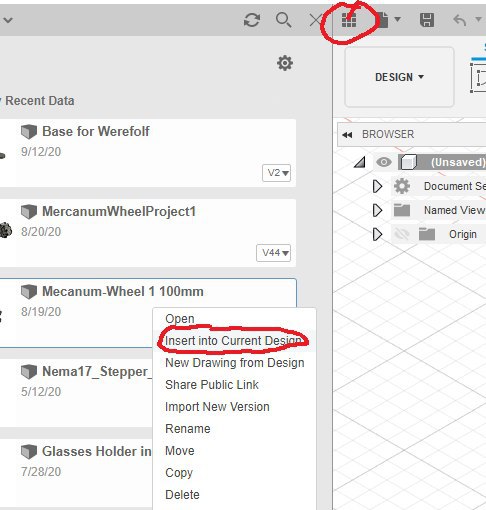Expand Named Views node
Viewport: 486px width, 510px height.
pyautogui.click(x=377, y=210)
